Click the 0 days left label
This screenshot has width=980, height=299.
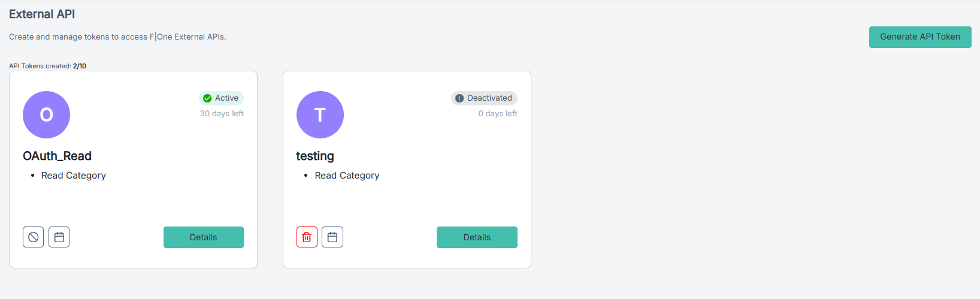click(498, 113)
